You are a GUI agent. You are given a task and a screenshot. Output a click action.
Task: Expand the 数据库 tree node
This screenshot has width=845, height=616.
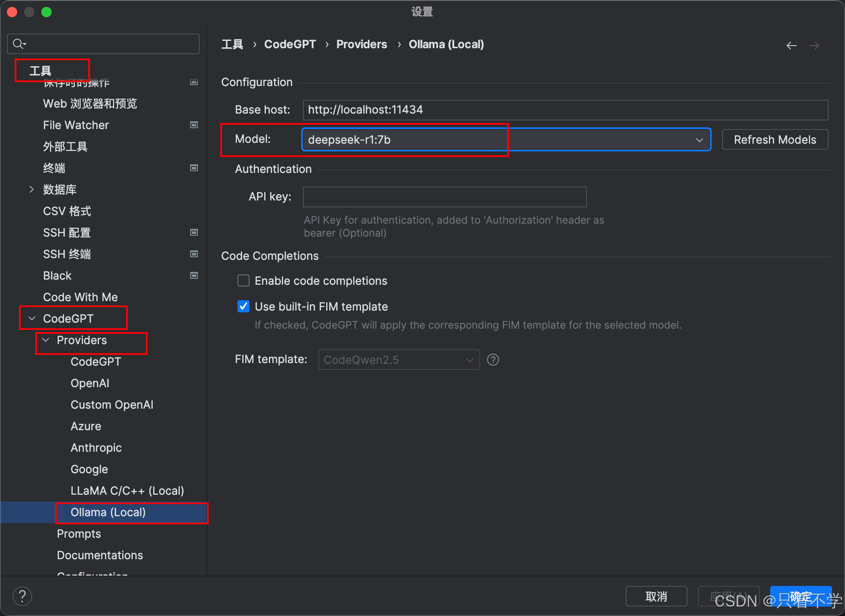[31, 189]
